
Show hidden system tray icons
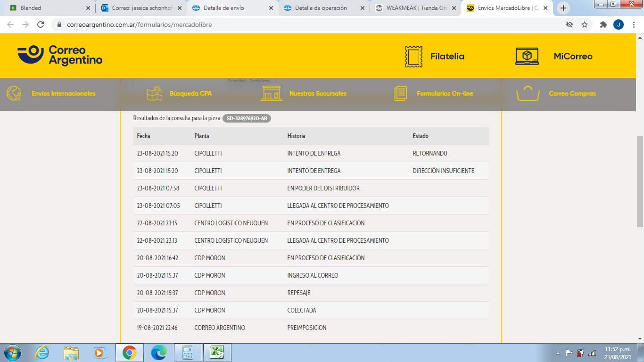tap(558, 353)
